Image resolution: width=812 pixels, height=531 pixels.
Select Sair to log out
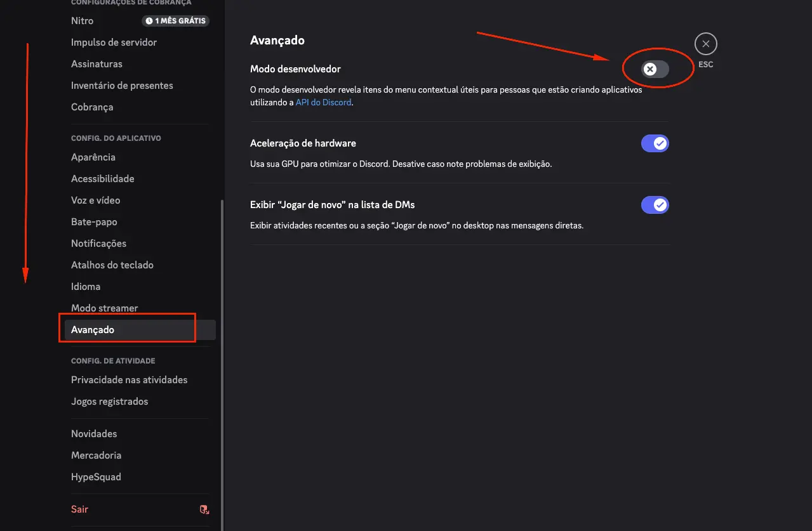(79, 509)
